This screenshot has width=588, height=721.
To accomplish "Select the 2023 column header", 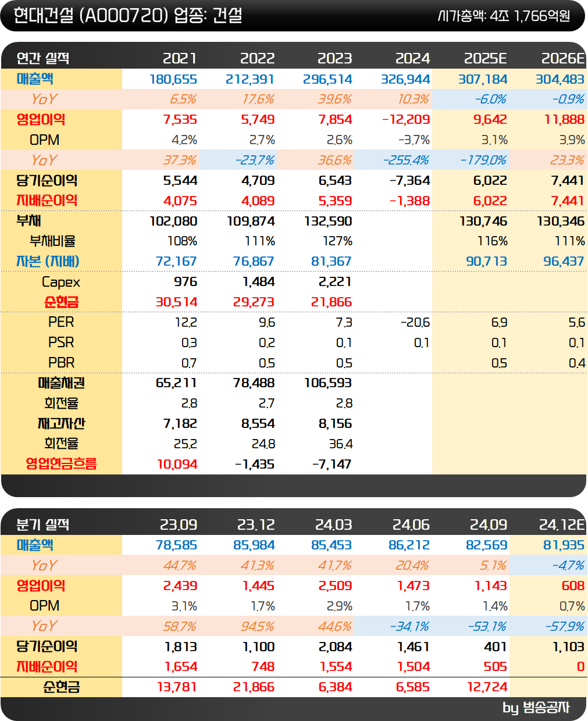I will coord(334,58).
